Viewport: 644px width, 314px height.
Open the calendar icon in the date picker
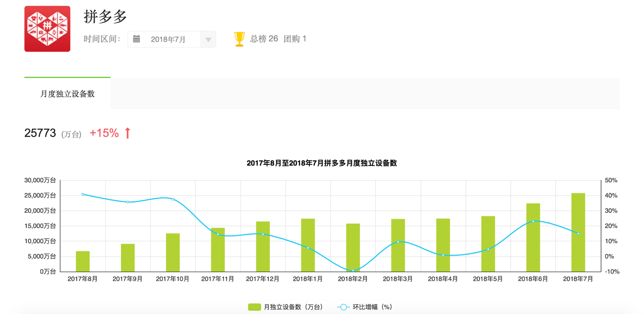coord(137,39)
